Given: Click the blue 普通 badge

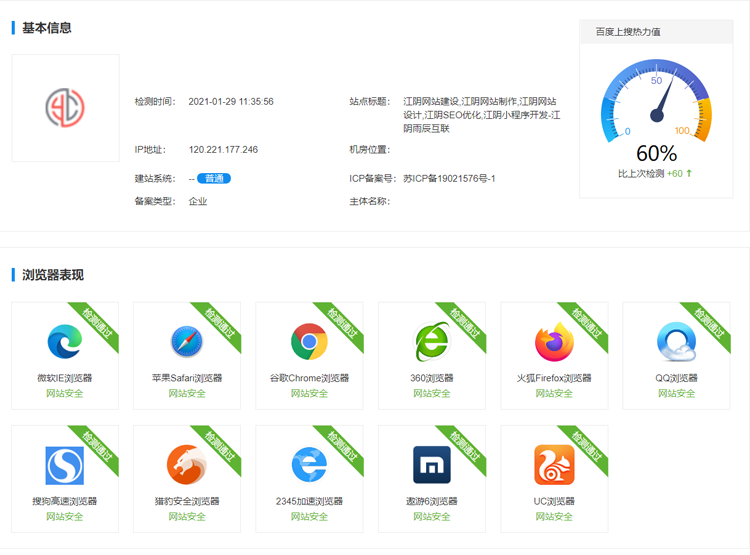Looking at the screenshot, I should pos(213,179).
